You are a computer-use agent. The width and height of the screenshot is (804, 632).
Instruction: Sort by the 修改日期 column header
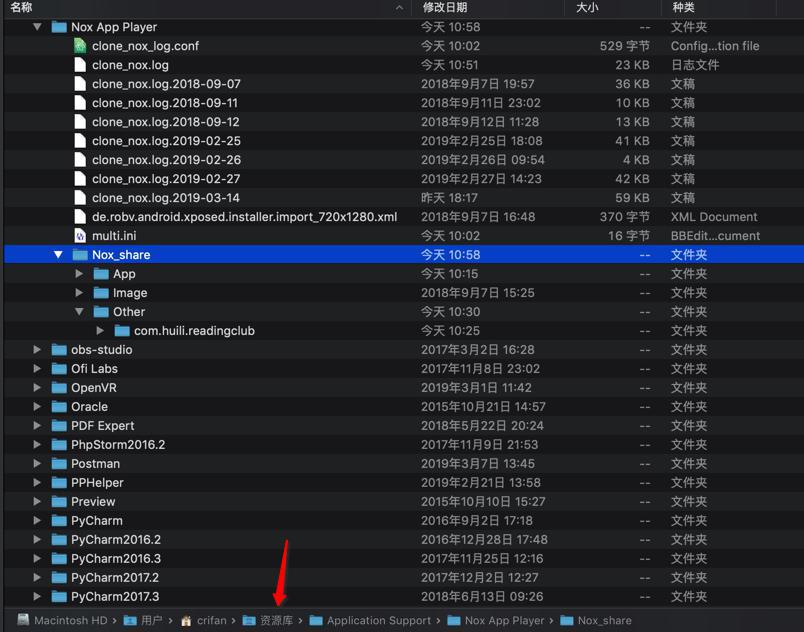click(x=445, y=7)
